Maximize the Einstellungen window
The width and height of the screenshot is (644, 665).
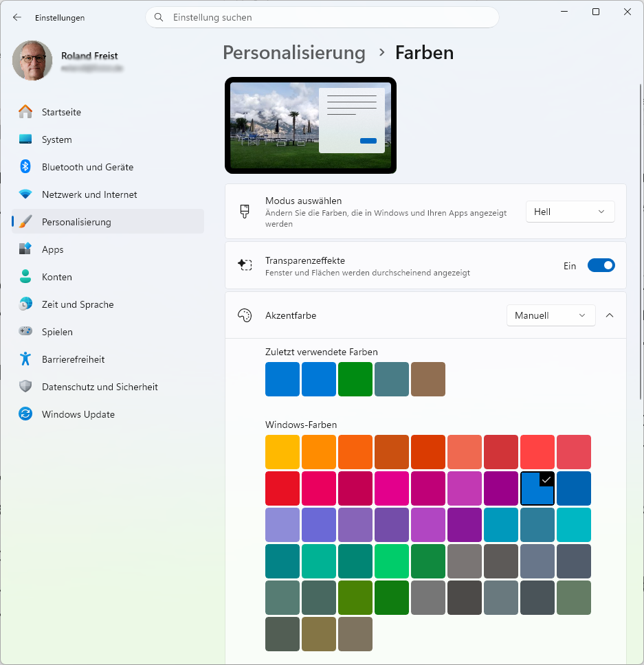pyautogui.click(x=596, y=12)
